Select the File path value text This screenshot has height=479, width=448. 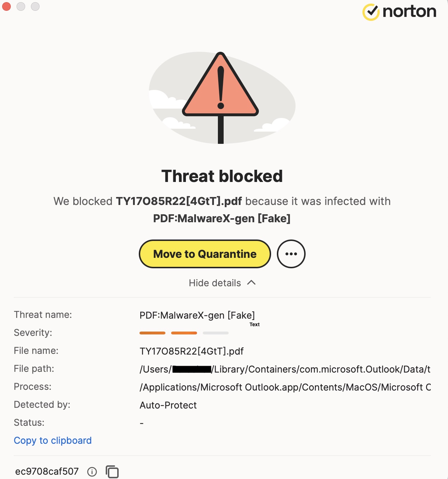point(285,369)
